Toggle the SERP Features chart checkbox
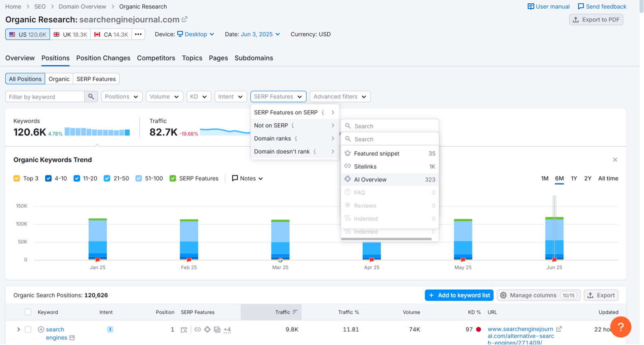 coord(173,178)
